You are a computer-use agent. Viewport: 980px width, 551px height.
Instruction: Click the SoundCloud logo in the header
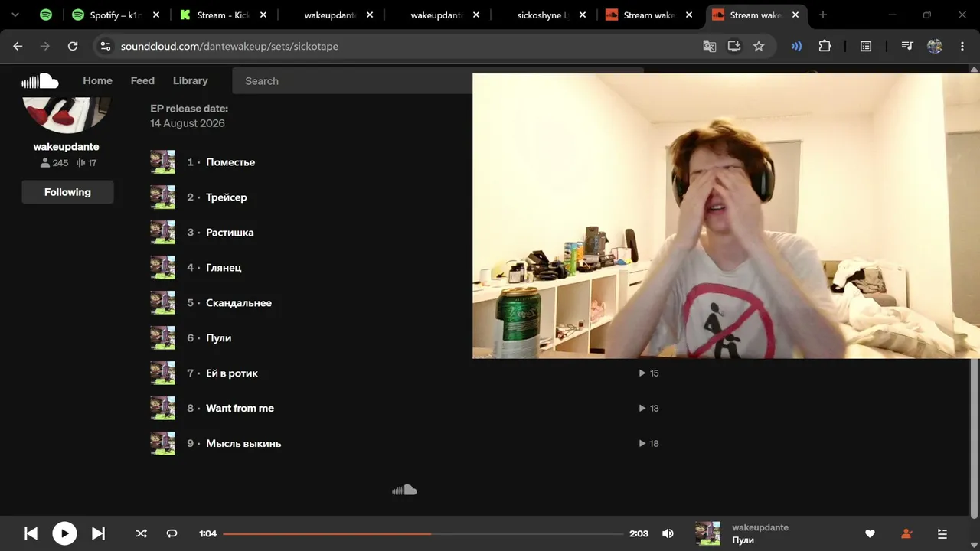coord(40,80)
